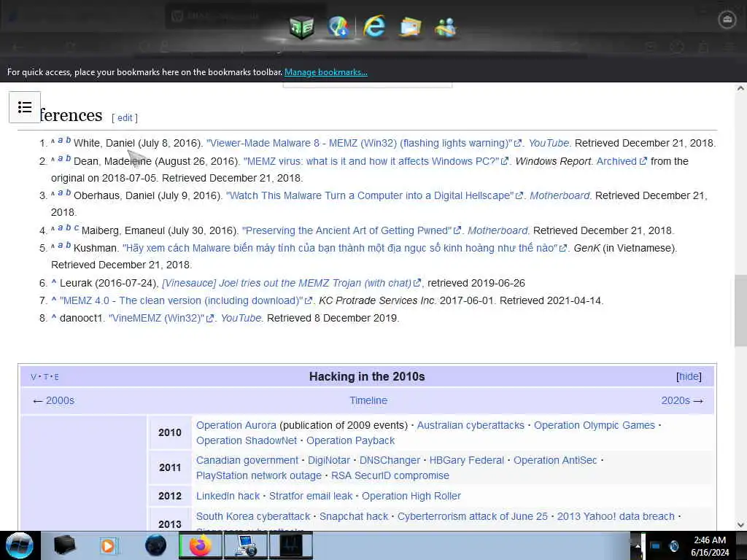Open the mail envelope dock icon
The image size is (747, 560).
coord(410,27)
